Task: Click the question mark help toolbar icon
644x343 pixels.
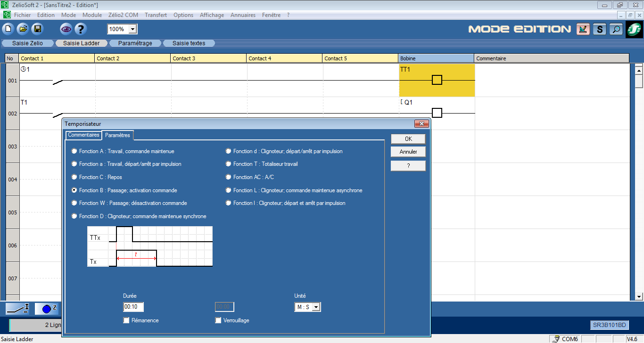Action: [x=81, y=29]
